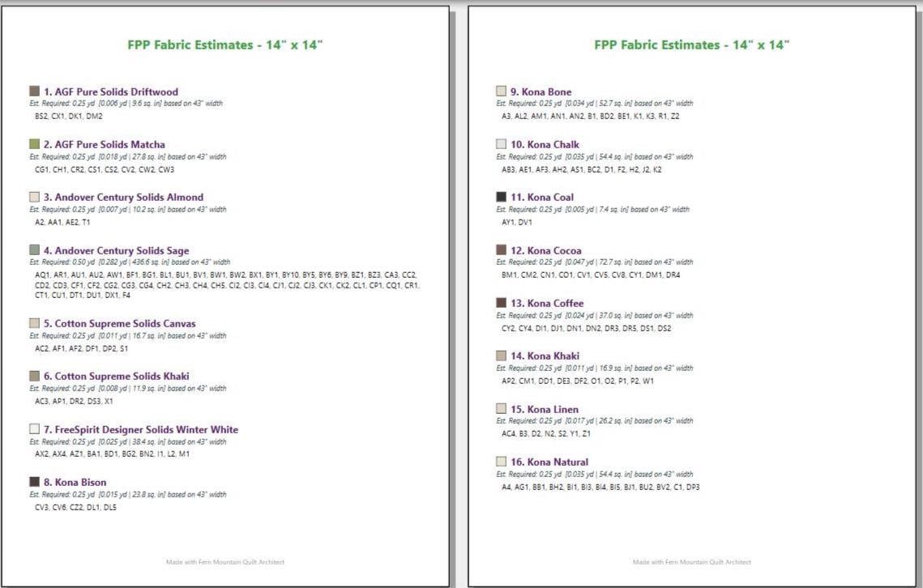The image size is (923, 588).
Task: Click the left page footer 'Made with Fern Mountain Quilt Architect'
Action: pos(225,562)
